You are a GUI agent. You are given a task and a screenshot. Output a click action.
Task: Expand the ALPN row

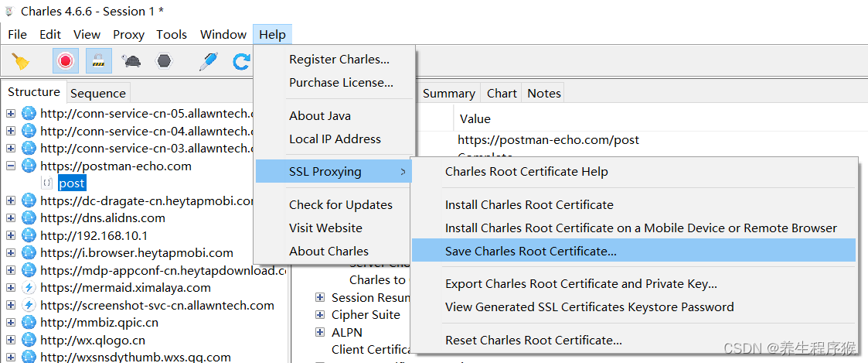(x=319, y=332)
